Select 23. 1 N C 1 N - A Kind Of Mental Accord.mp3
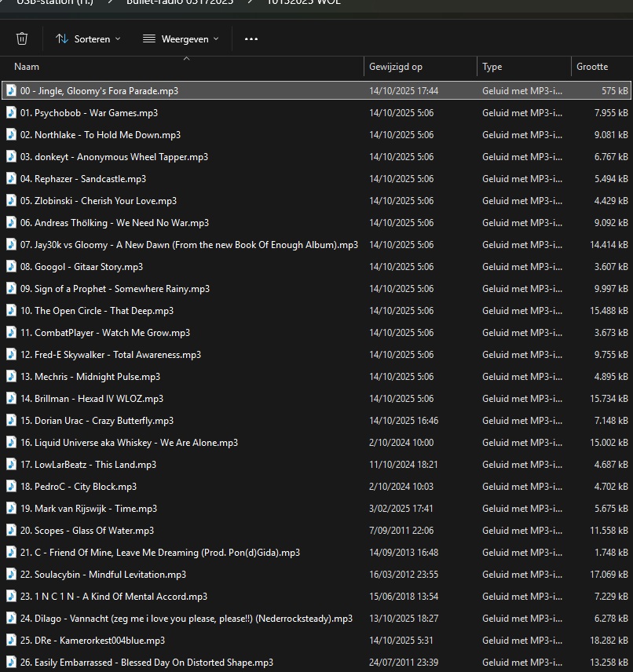This screenshot has height=672, width=633. click(x=114, y=597)
